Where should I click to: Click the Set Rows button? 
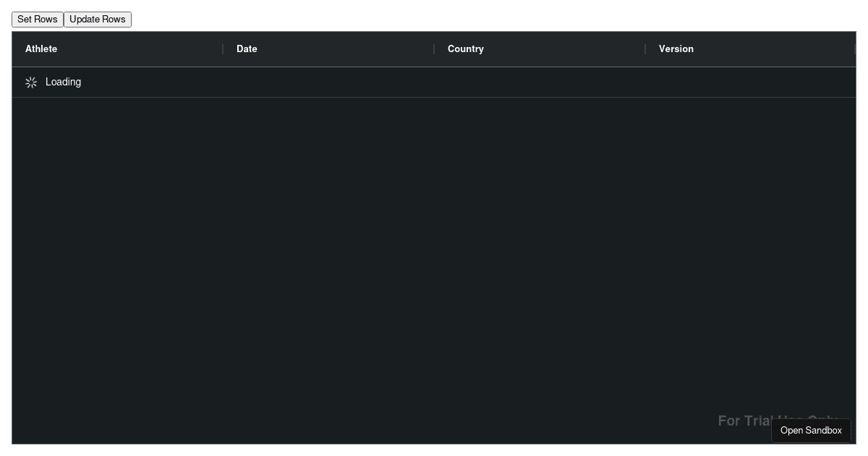37,20
